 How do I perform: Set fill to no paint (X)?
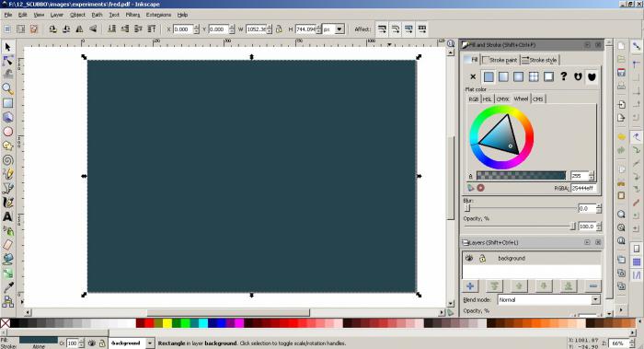coord(473,76)
